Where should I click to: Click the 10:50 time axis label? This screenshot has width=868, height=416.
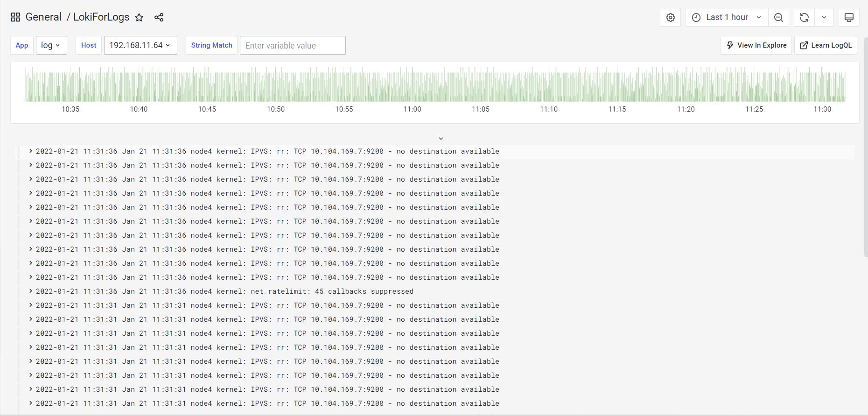(276, 109)
